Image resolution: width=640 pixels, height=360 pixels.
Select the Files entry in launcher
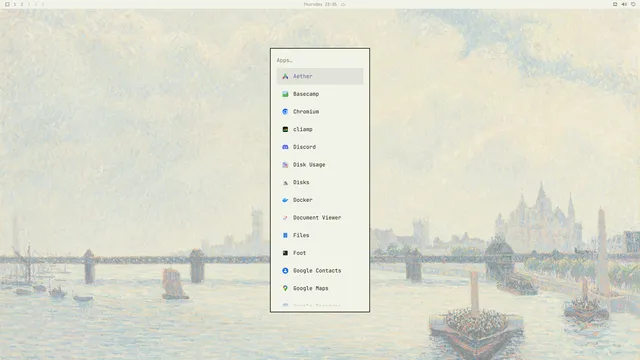320,235
